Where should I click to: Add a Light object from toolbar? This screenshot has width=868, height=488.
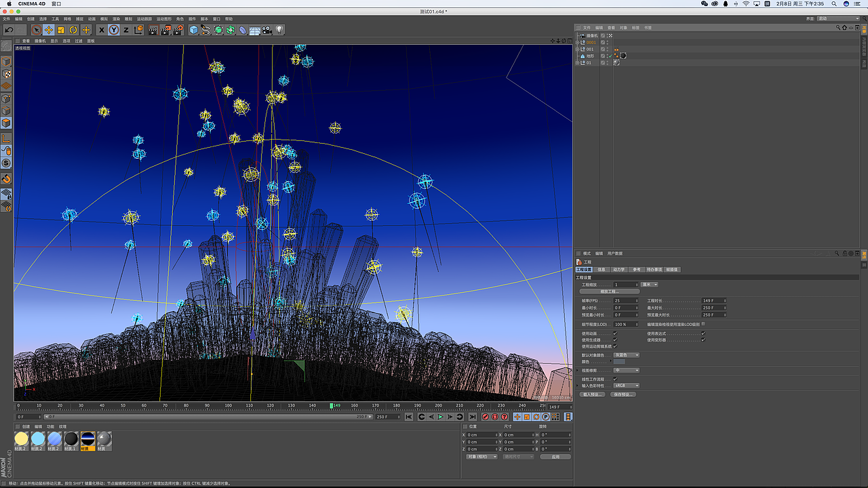279,30
